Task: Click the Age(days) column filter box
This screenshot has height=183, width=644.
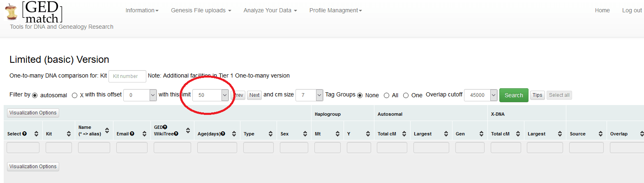Action: coord(217,148)
